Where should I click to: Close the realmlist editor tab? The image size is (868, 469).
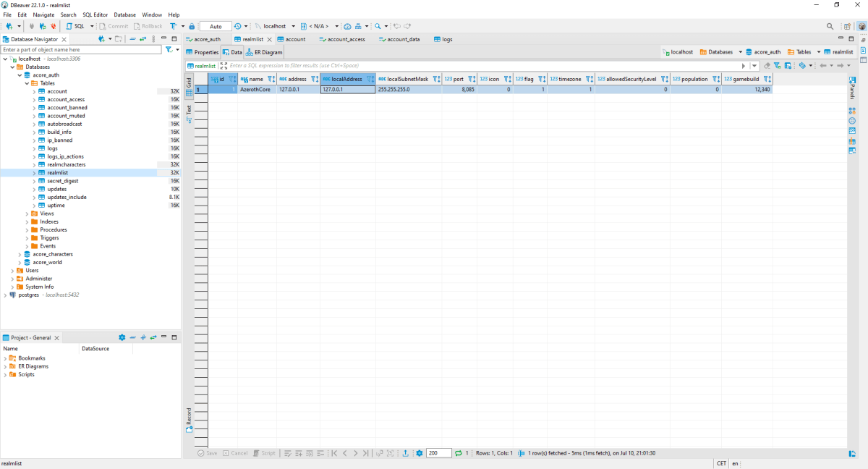click(x=270, y=39)
